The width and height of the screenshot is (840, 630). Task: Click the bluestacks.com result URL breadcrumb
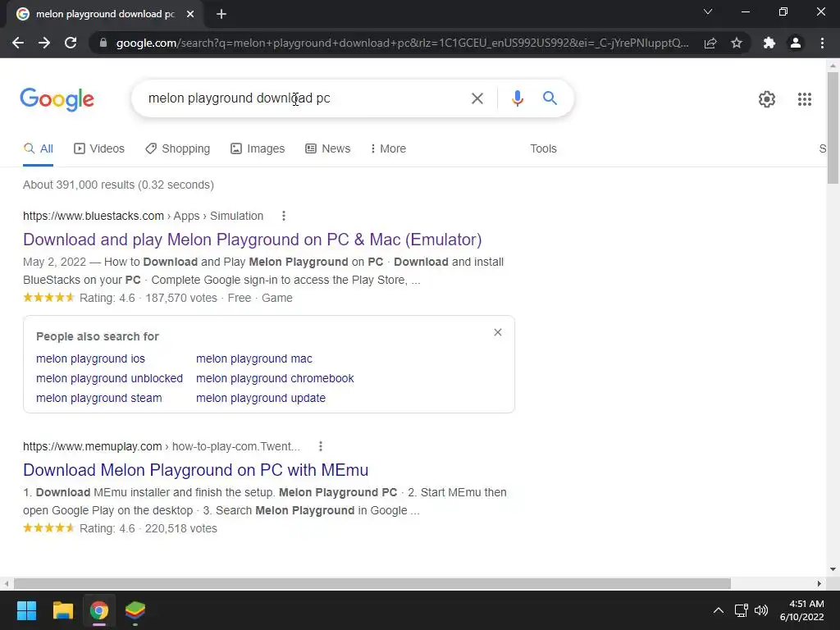[x=143, y=216]
